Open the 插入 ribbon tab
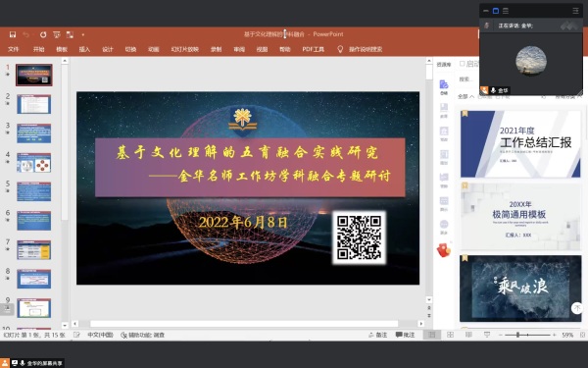The width and height of the screenshot is (588, 368). click(84, 49)
